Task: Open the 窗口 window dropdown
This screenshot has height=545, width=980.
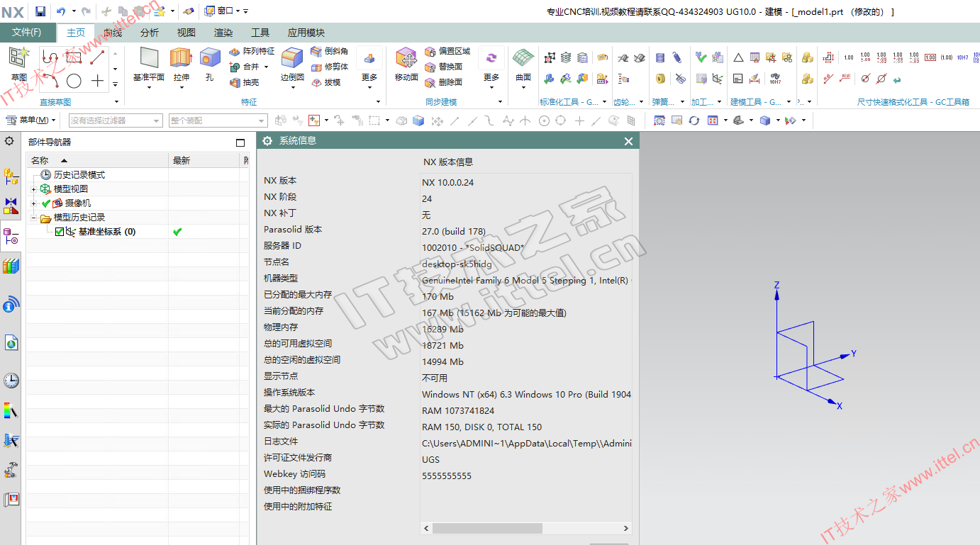Action: tap(223, 11)
